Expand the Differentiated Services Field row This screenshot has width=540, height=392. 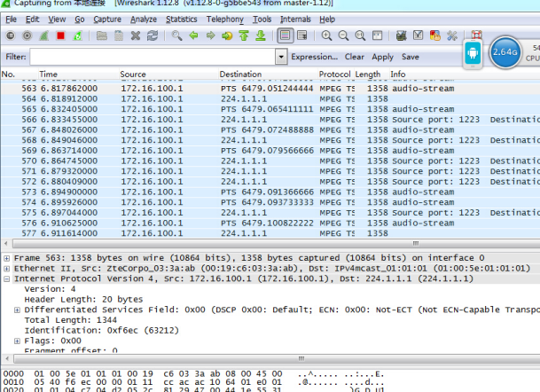point(17,310)
